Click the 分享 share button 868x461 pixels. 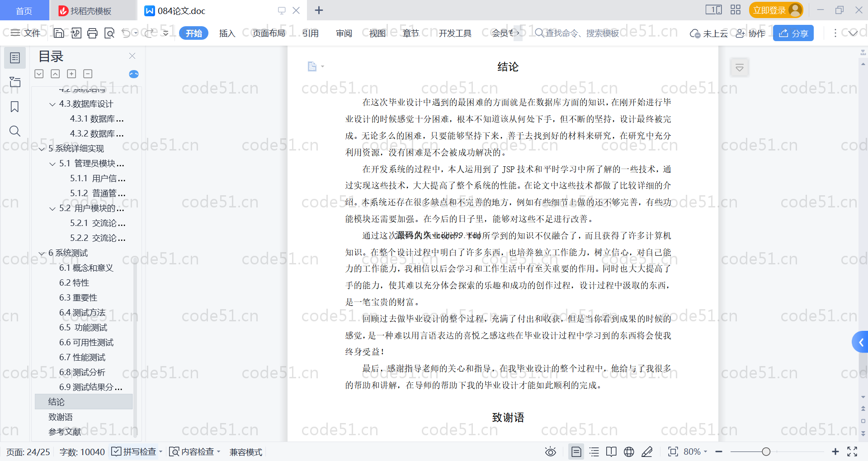793,33
